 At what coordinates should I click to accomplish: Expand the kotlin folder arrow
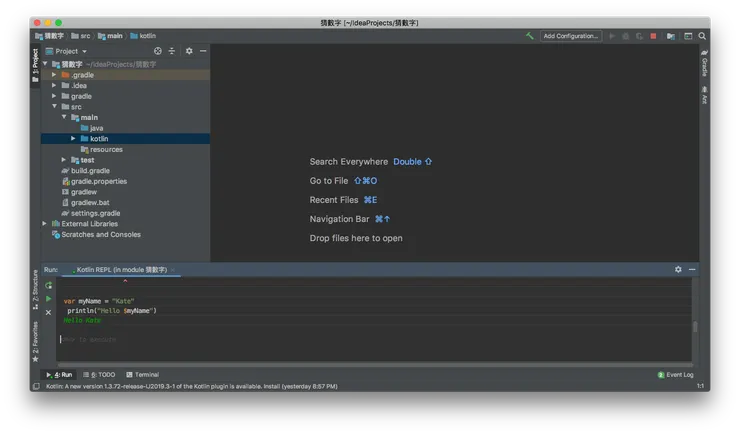(73, 138)
